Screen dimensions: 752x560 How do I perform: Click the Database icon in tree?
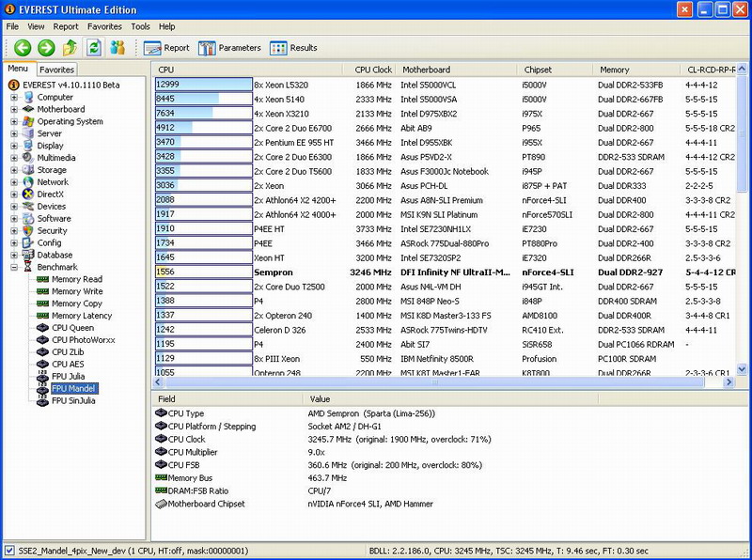pos(29,255)
